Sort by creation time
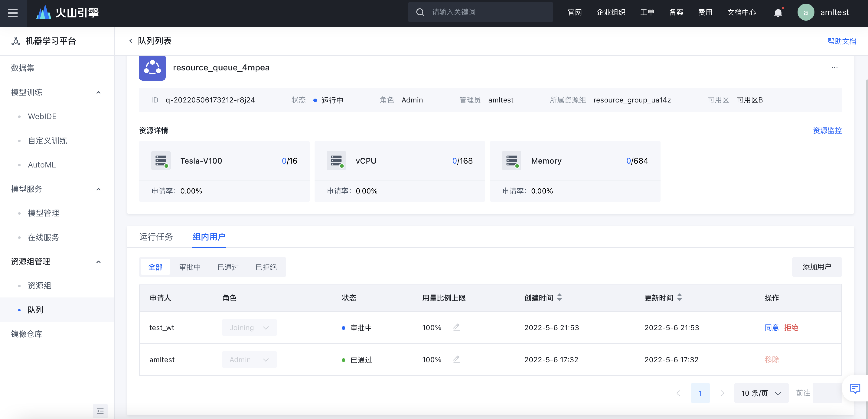Screen dimensions: 868x419 559,297
